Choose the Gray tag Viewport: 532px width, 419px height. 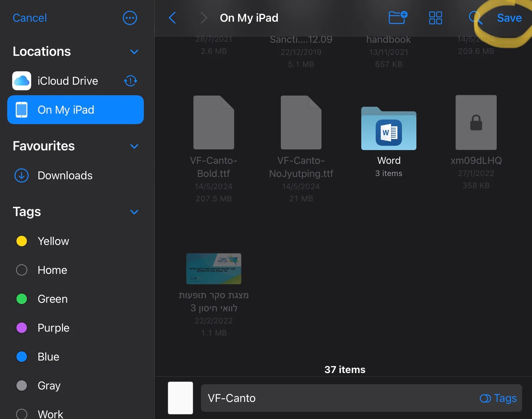tap(76, 386)
